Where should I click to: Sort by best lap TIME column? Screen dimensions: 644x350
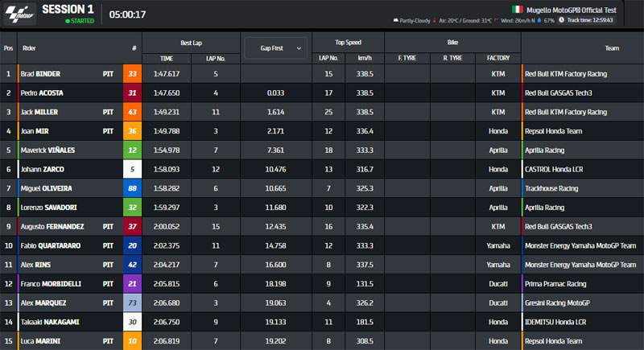(167, 58)
